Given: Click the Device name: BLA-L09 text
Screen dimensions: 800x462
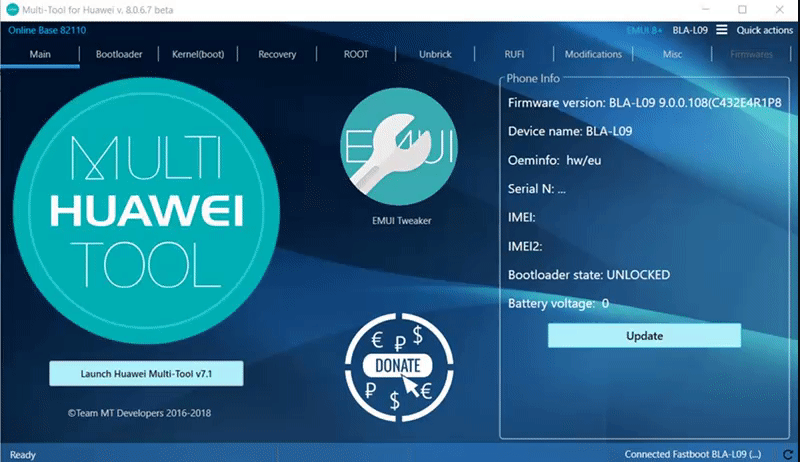Looking at the screenshot, I should coord(570,132).
